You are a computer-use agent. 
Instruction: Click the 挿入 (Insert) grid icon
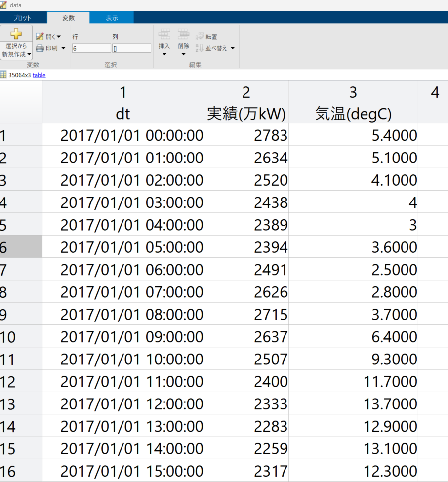(164, 34)
